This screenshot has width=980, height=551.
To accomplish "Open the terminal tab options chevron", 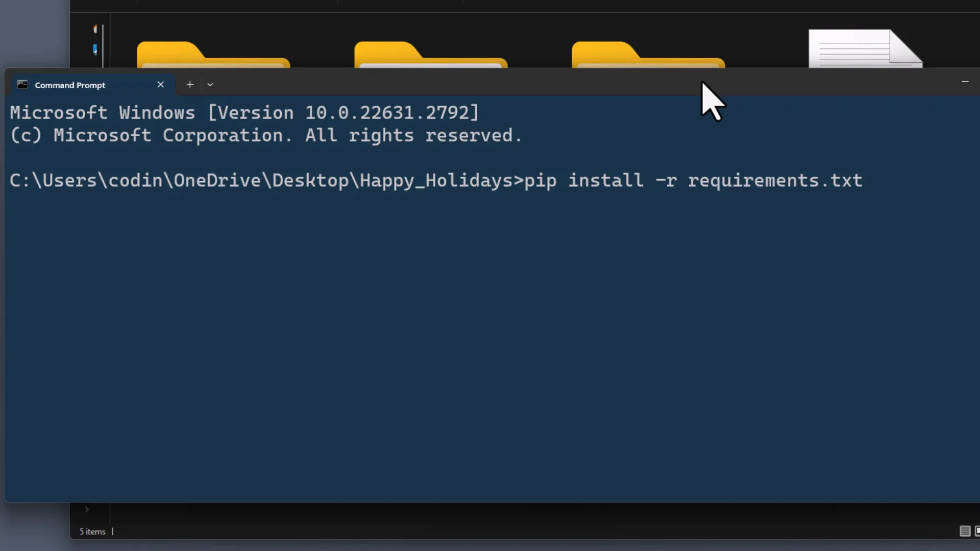I will click(x=210, y=84).
